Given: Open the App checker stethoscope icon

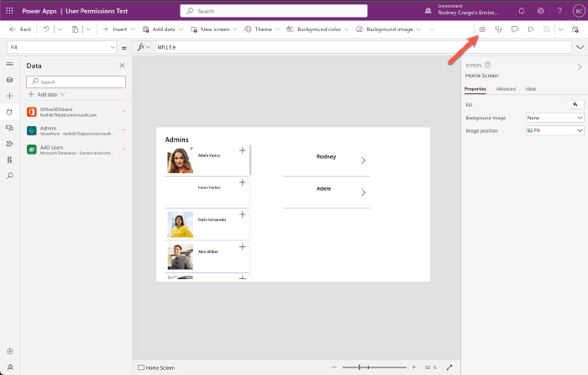Looking at the screenshot, I should 498,29.
